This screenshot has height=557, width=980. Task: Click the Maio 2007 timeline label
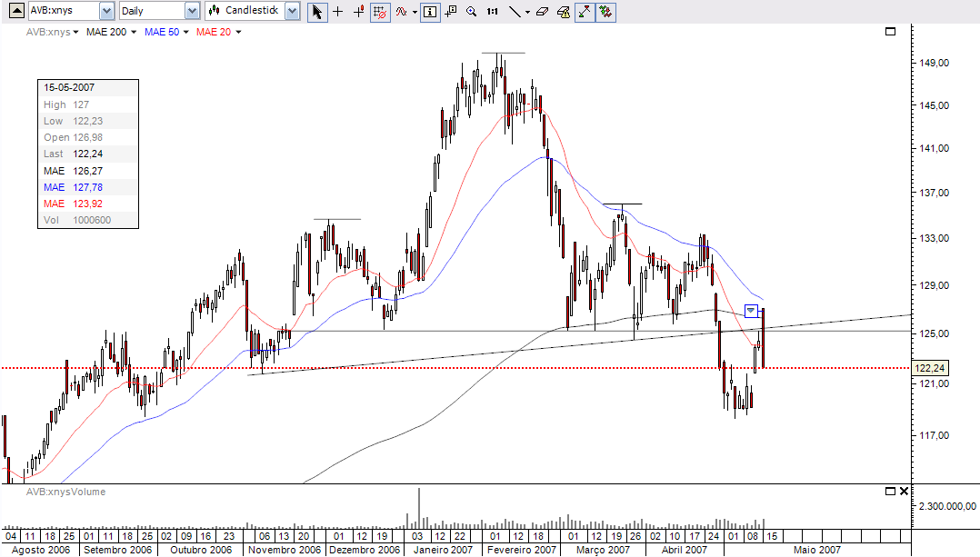(x=817, y=550)
